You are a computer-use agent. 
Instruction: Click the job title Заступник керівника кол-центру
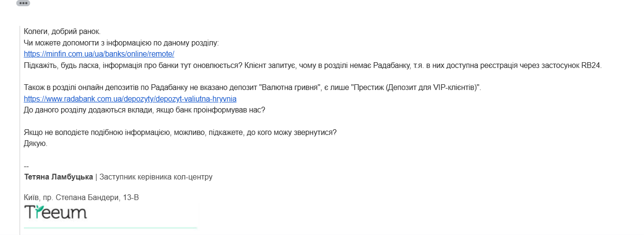pos(156,177)
